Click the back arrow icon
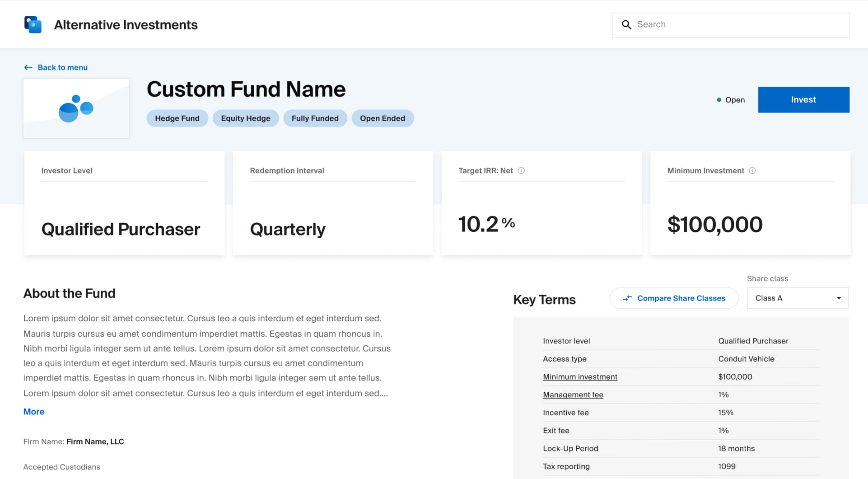The width and height of the screenshot is (868, 479). coord(28,67)
